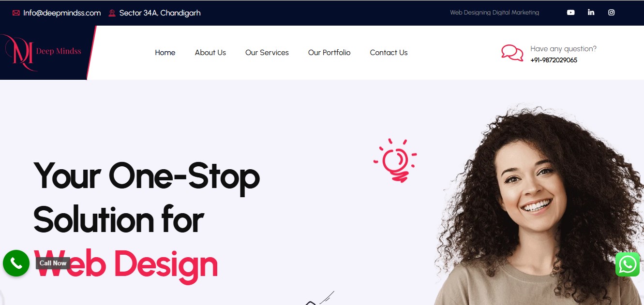Viewport: 644px width, 305px height.
Task: Click the Web Designing Digital Marketing text
Action: pyautogui.click(x=494, y=13)
